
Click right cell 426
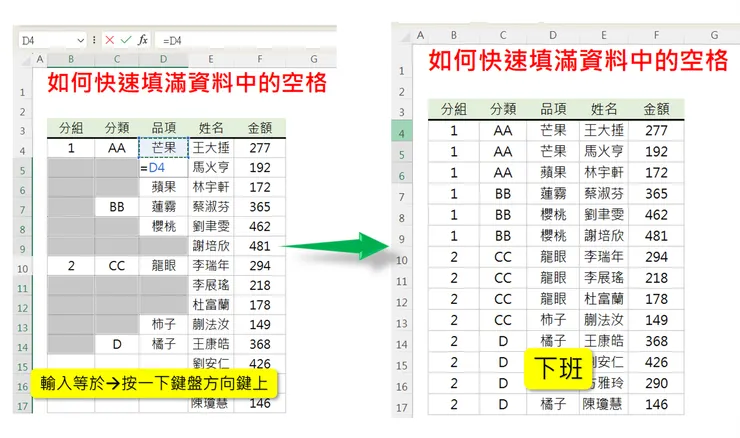656,362
